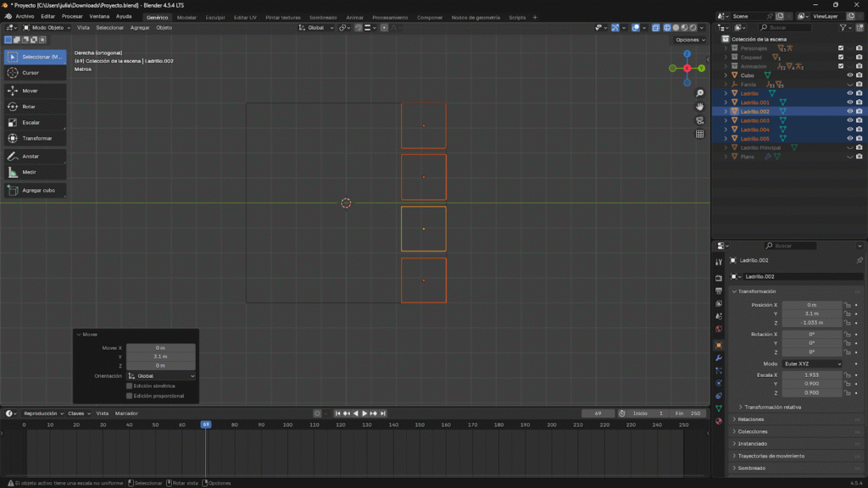Open the Euler XYZ rotation mode dropdown
868x488 pixels.
pos(812,363)
